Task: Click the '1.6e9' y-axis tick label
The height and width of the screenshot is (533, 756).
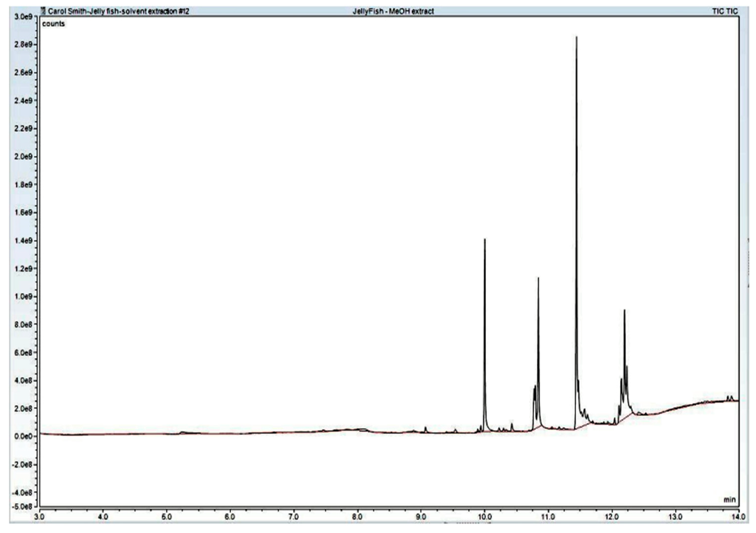Action: coord(24,213)
